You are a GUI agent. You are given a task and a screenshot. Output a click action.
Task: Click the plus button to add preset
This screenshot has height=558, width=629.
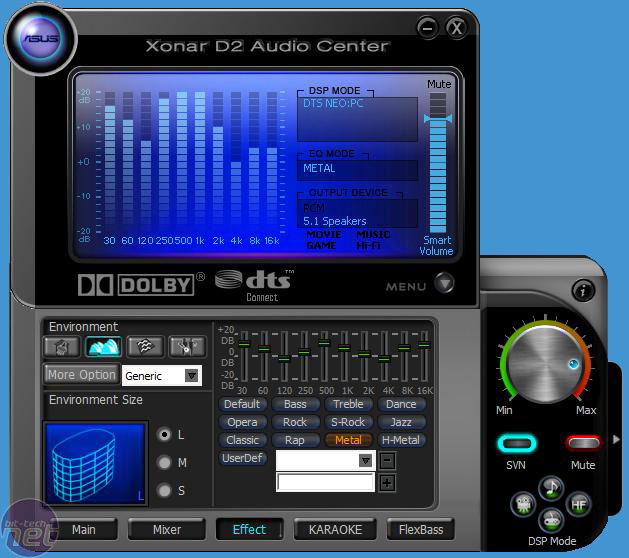click(x=387, y=483)
